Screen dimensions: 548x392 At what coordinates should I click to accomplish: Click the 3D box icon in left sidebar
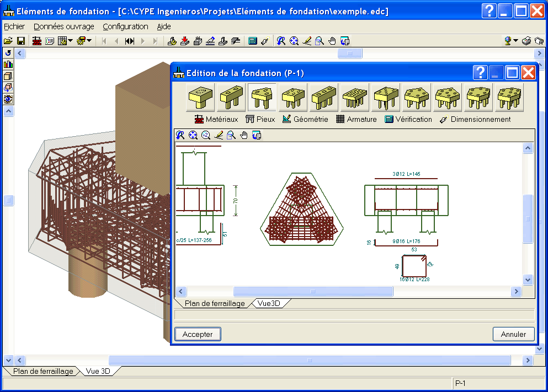(8, 76)
